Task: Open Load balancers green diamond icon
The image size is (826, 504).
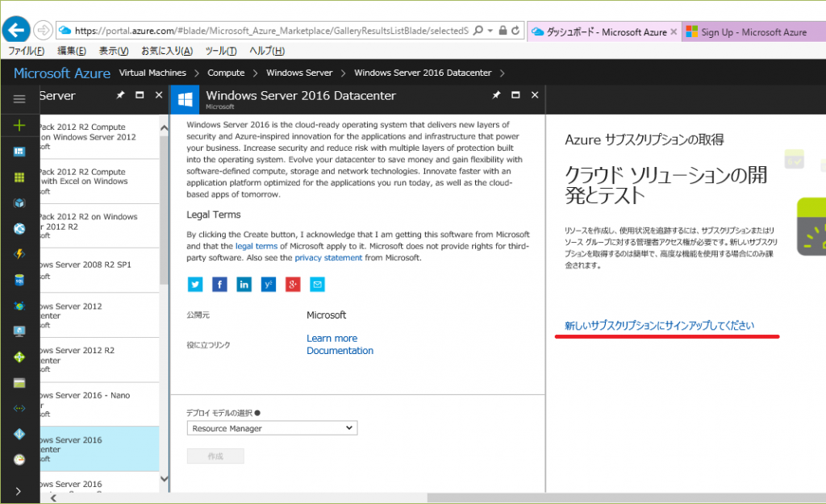Action: [x=19, y=357]
